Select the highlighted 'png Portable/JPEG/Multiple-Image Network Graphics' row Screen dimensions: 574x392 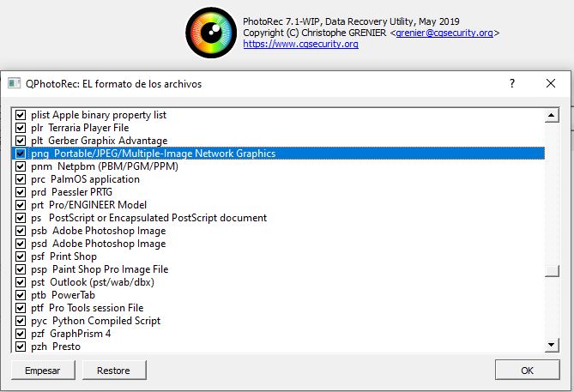[x=278, y=154]
